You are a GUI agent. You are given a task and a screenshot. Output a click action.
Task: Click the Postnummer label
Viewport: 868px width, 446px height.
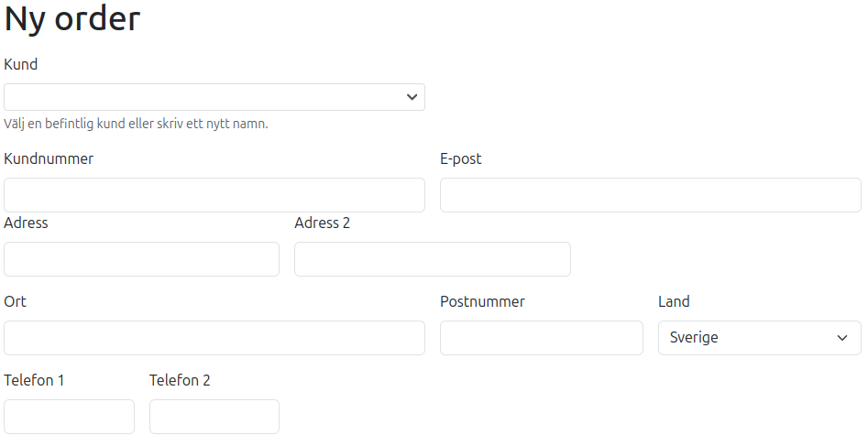(482, 301)
